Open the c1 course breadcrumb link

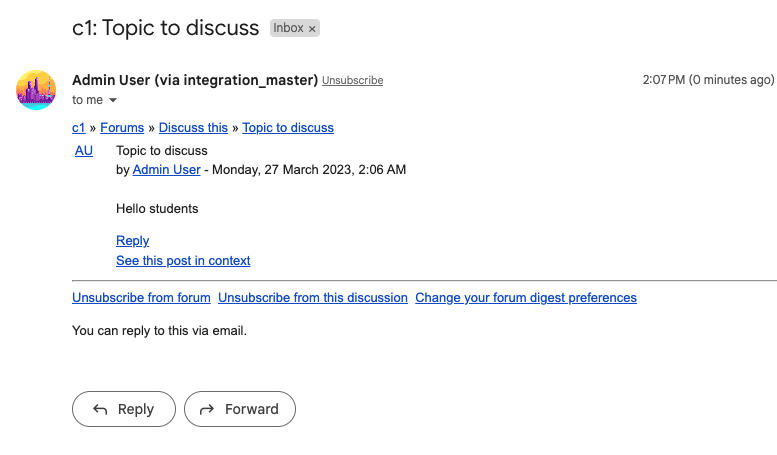[x=79, y=127]
